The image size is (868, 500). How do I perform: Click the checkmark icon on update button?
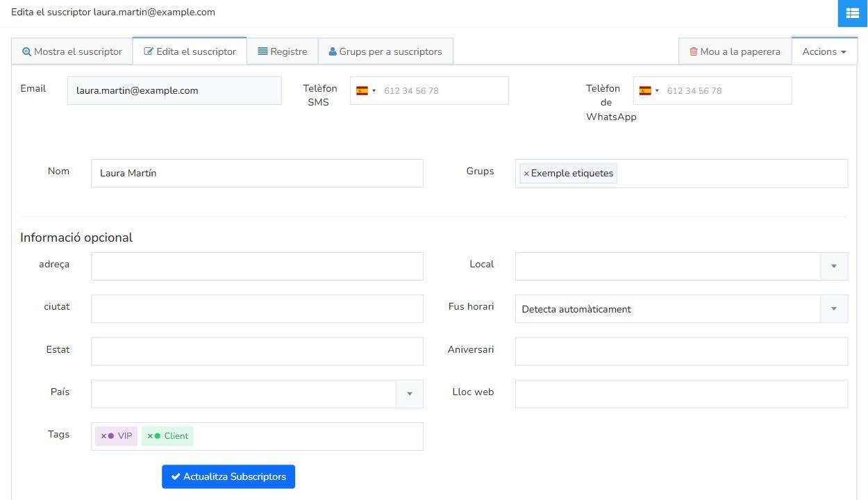(176, 476)
